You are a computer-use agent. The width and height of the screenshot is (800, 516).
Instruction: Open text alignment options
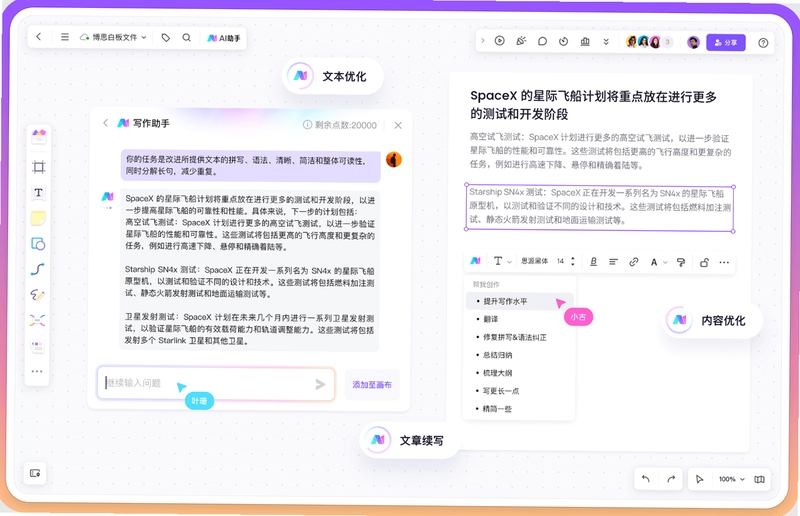click(613, 262)
